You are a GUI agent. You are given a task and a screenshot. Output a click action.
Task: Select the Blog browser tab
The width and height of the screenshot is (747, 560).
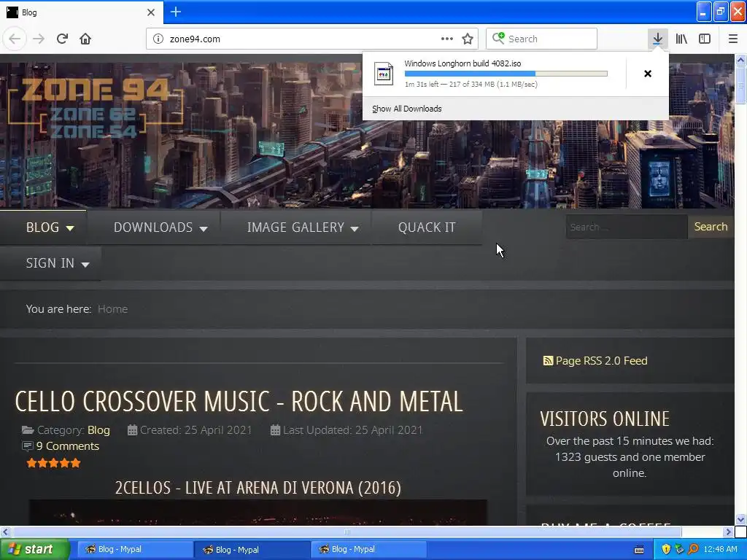click(82, 12)
